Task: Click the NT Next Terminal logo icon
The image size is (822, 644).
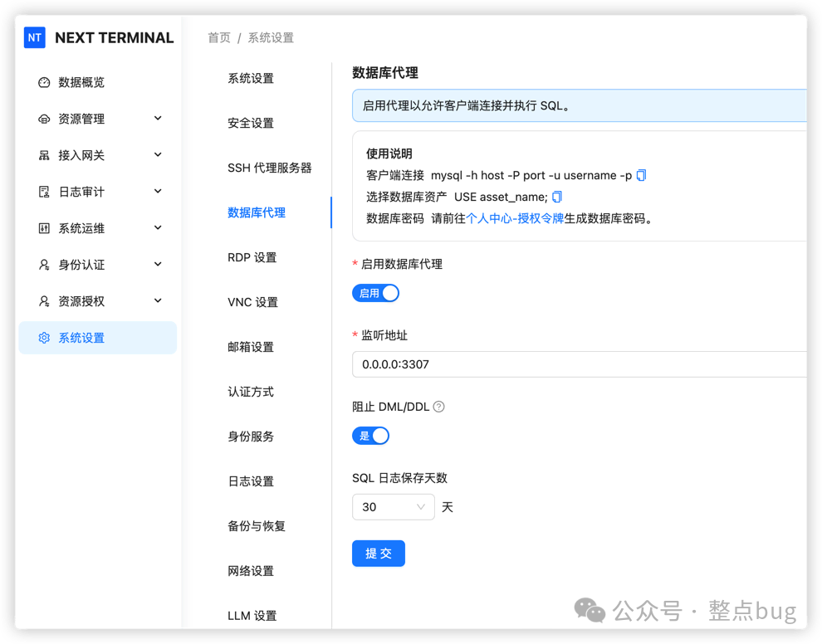Action: [34, 37]
